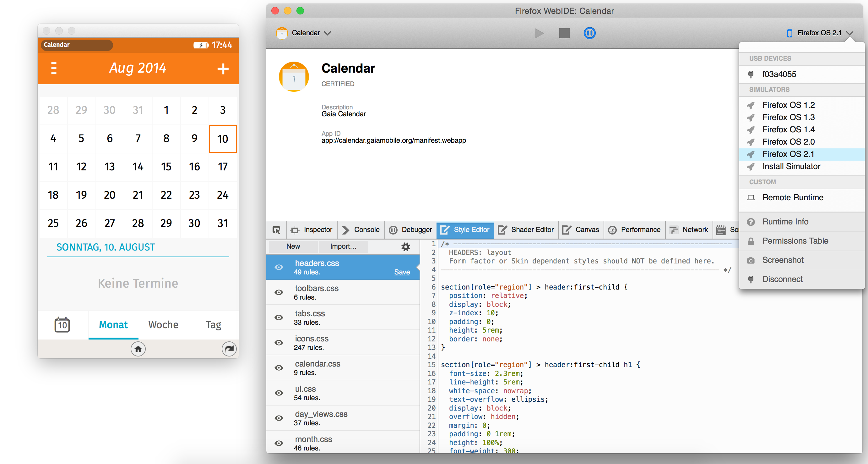
Task: Open calendar hamburger menu in simulator
Action: point(53,68)
